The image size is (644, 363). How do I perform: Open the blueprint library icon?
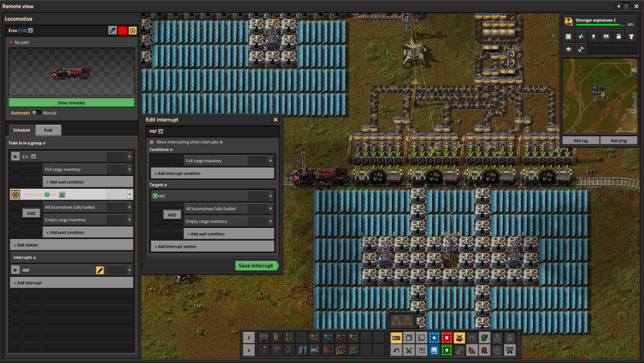[x=568, y=37]
